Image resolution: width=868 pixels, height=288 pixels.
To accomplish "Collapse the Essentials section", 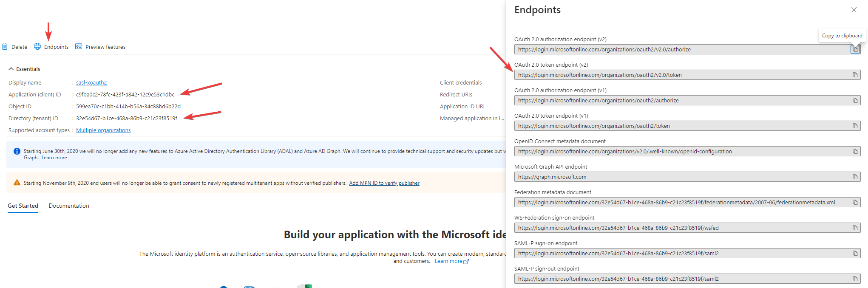I will pyautogui.click(x=11, y=69).
